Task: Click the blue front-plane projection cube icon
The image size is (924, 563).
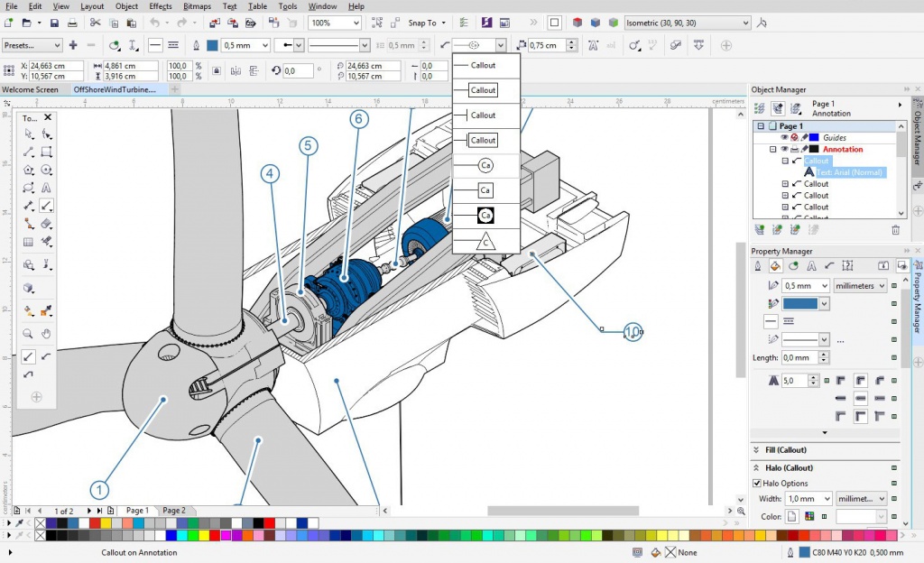Action: pyautogui.click(x=596, y=23)
